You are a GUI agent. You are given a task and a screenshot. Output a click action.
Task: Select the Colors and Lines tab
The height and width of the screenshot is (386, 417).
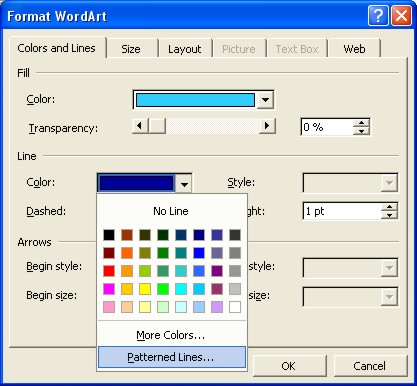(57, 48)
